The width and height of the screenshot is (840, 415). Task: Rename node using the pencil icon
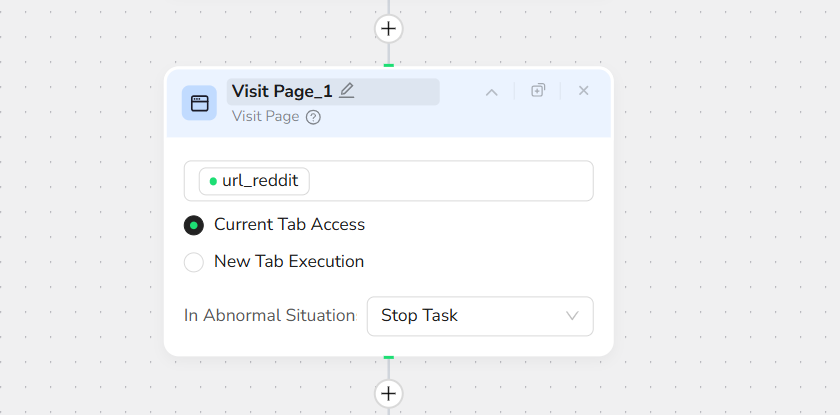click(347, 91)
